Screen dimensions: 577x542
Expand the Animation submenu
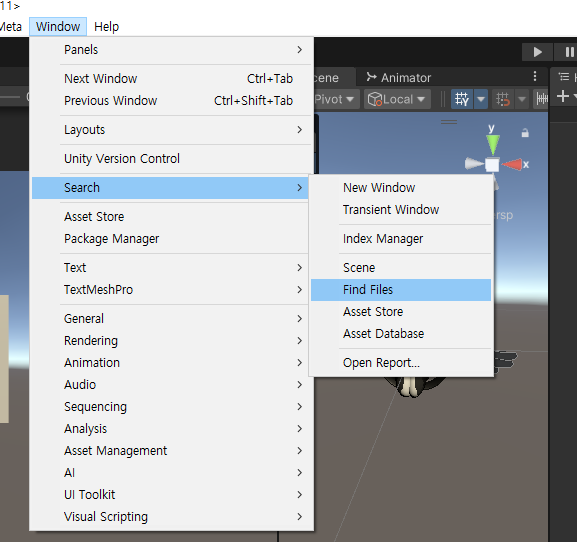[170, 363]
